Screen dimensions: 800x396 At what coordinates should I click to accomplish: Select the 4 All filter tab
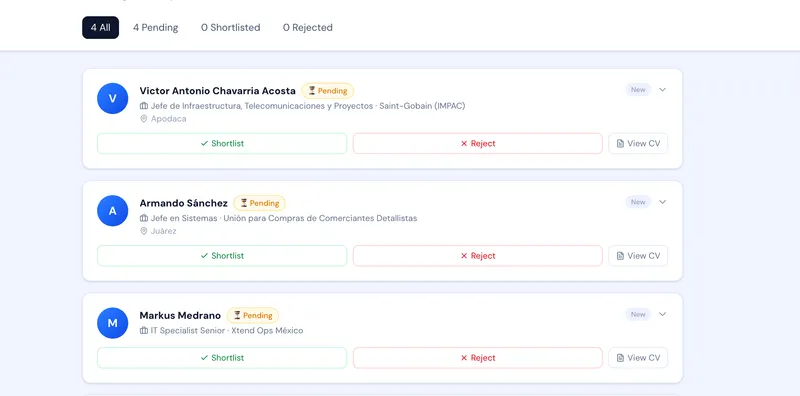(101, 28)
